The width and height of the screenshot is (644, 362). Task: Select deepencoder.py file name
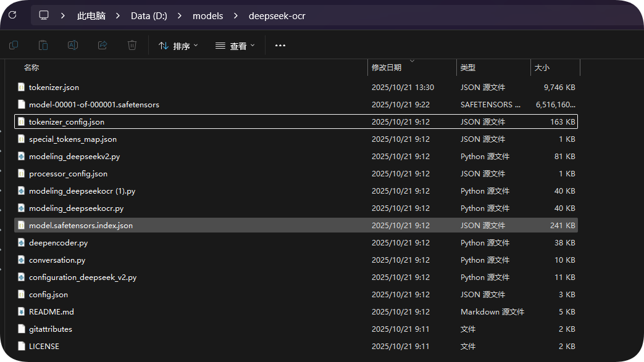[58, 242]
